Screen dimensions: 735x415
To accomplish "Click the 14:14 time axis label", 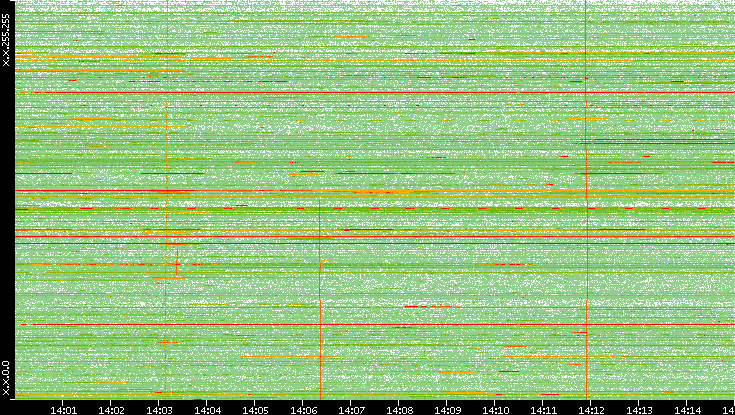I will [688, 410].
